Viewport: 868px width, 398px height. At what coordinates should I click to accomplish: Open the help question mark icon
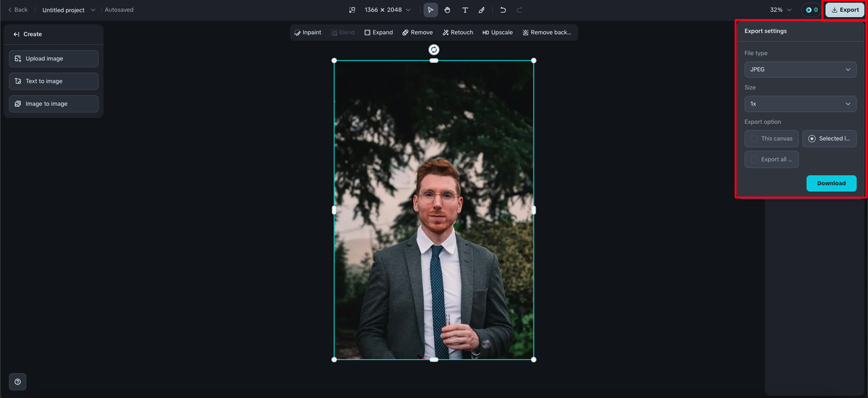coord(18,382)
